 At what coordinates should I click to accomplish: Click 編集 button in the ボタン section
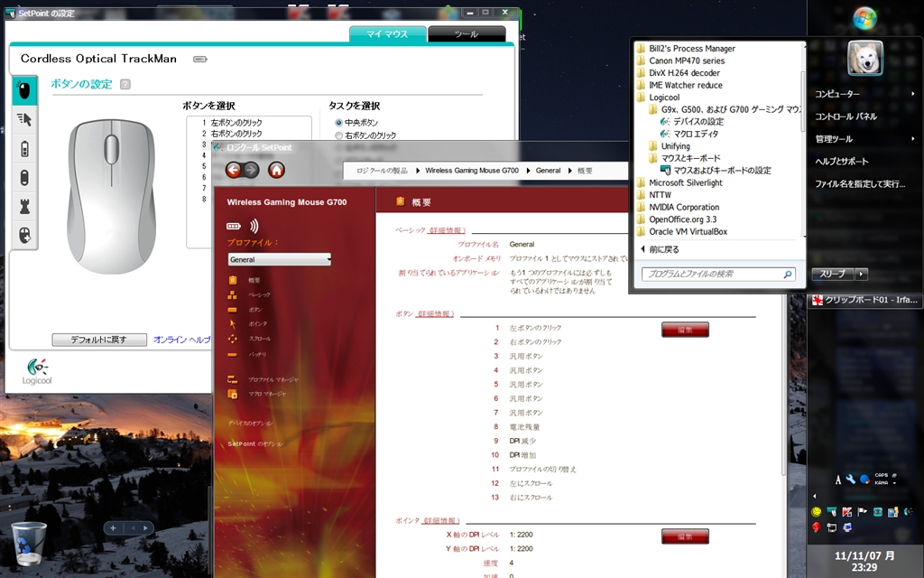pyautogui.click(x=685, y=330)
